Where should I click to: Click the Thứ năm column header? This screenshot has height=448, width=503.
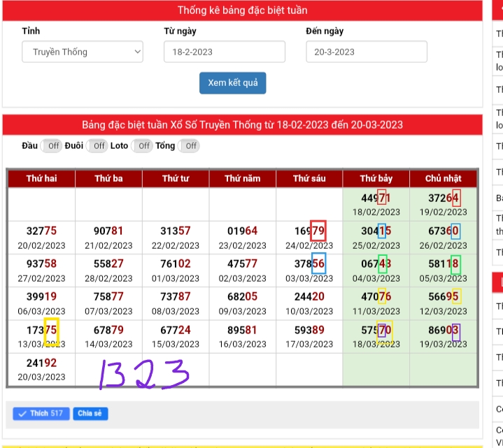click(242, 178)
